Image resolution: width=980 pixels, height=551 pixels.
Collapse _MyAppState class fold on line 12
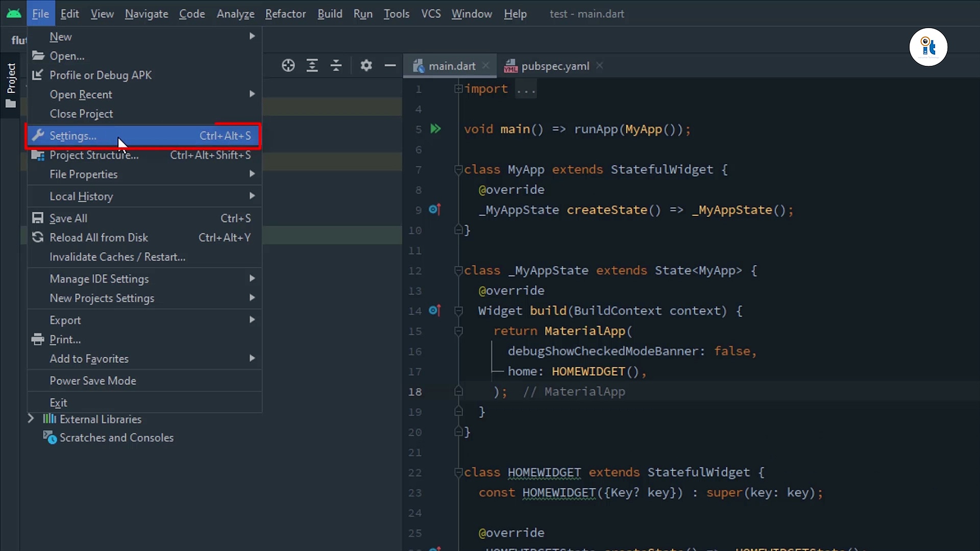pyautogui.click(x=458, y=270)
